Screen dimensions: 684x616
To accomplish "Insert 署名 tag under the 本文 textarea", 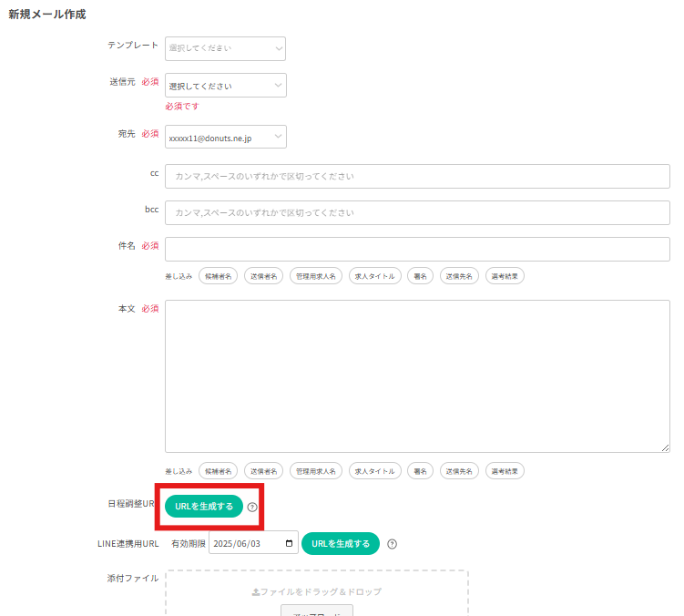I will [420, 471].
